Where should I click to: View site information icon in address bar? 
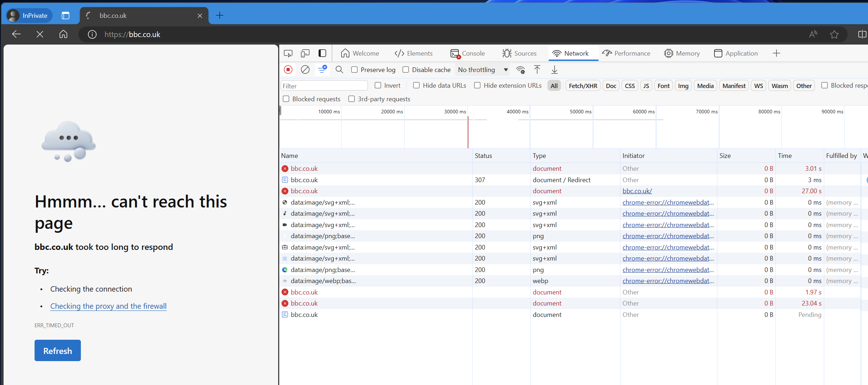(92, 34)
